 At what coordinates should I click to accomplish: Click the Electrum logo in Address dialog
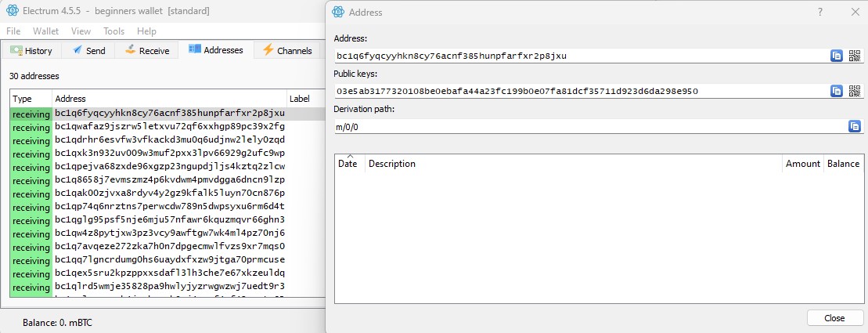pyautogui.click(x=338, y=12)
